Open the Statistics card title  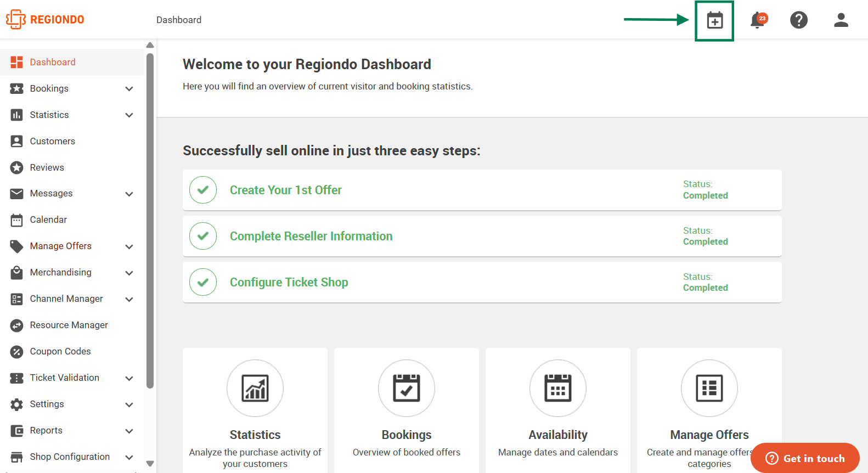click(255, 435)
